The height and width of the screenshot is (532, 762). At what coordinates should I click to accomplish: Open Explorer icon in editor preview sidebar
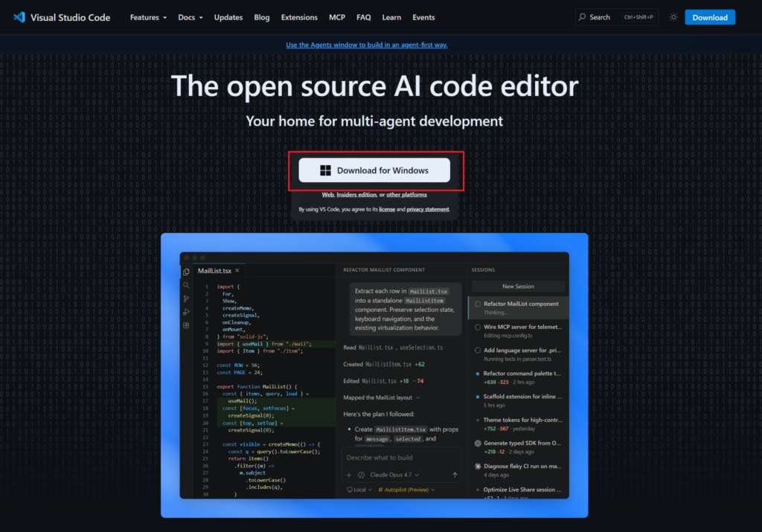click(186, 272)
